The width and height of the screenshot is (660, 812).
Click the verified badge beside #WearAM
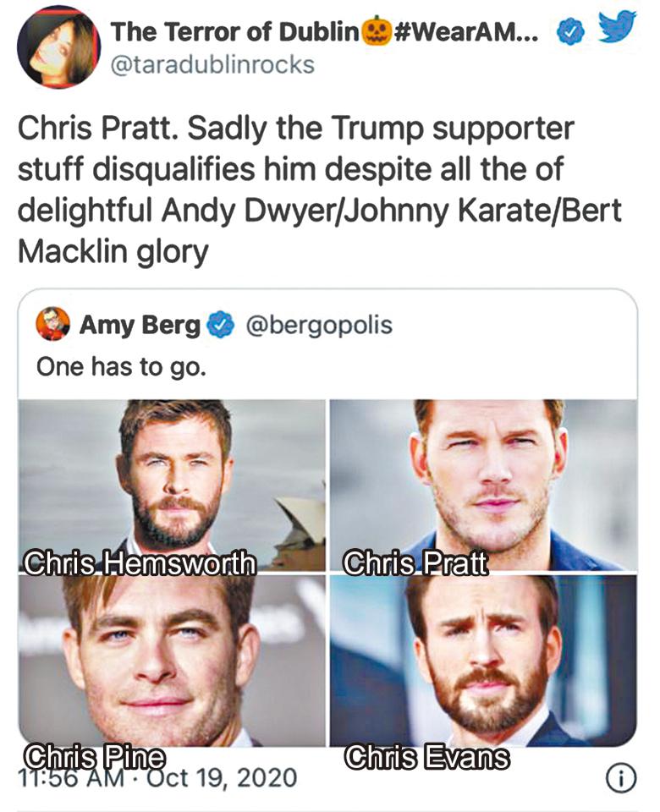569,32
